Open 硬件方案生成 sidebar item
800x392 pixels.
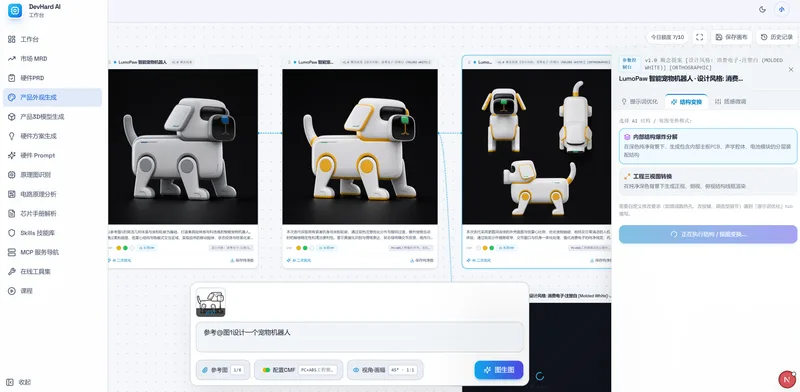tap(53, 136)
